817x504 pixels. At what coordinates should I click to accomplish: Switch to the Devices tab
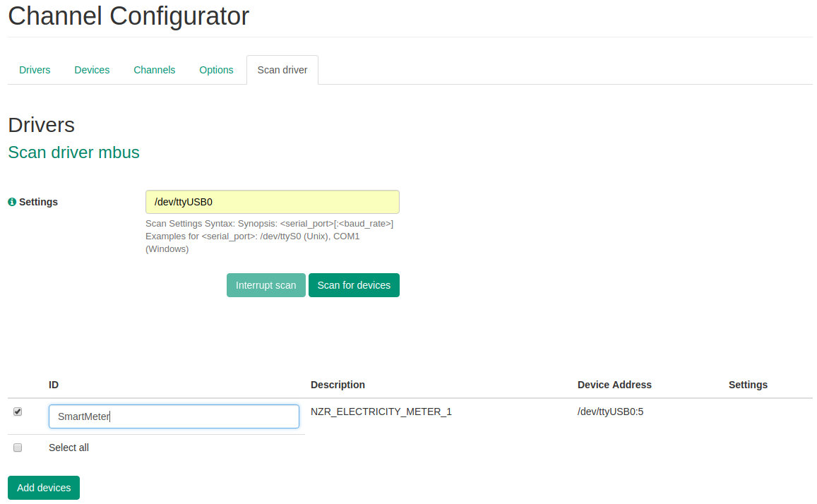point(92,70)
